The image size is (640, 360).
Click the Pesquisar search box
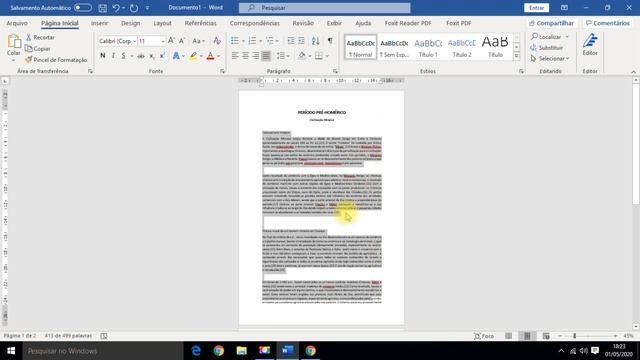324,8
